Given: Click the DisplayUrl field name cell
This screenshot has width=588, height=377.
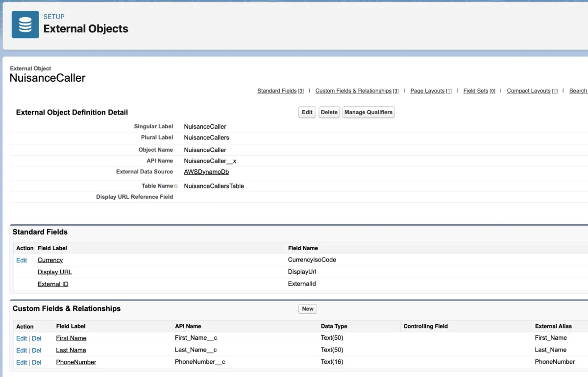Looking at the screenshot, I should tap(302, 272).
